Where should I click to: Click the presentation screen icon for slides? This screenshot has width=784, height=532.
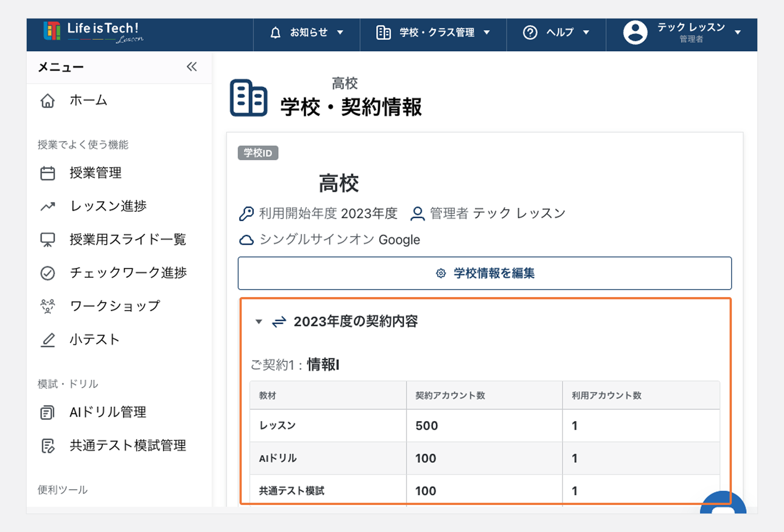(x=47, y=240)
